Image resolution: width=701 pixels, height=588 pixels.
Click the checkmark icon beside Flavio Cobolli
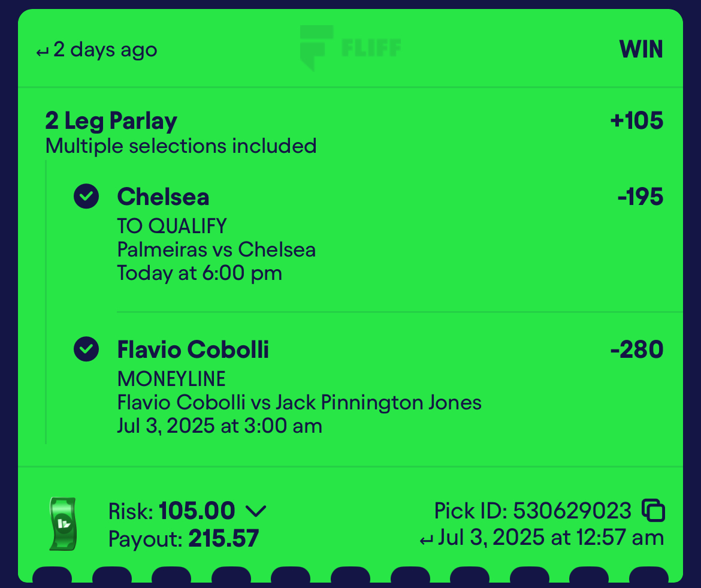tap(86, 349)
